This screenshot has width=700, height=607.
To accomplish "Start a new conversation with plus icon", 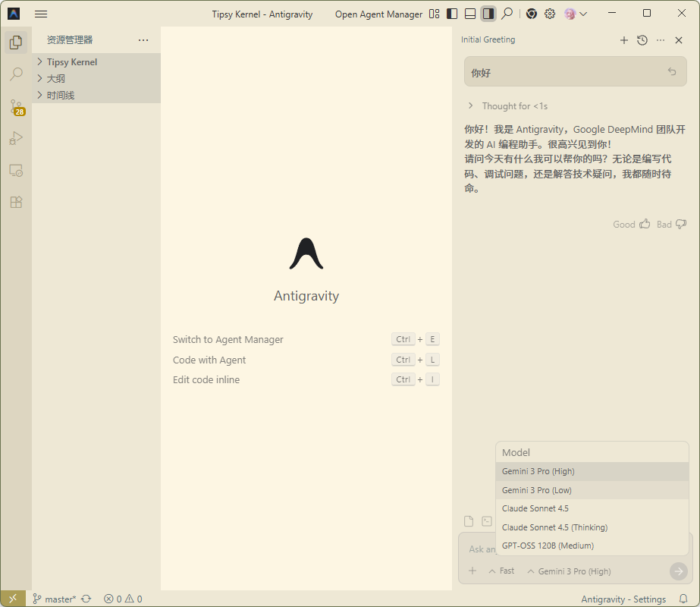I will (624, 40).
